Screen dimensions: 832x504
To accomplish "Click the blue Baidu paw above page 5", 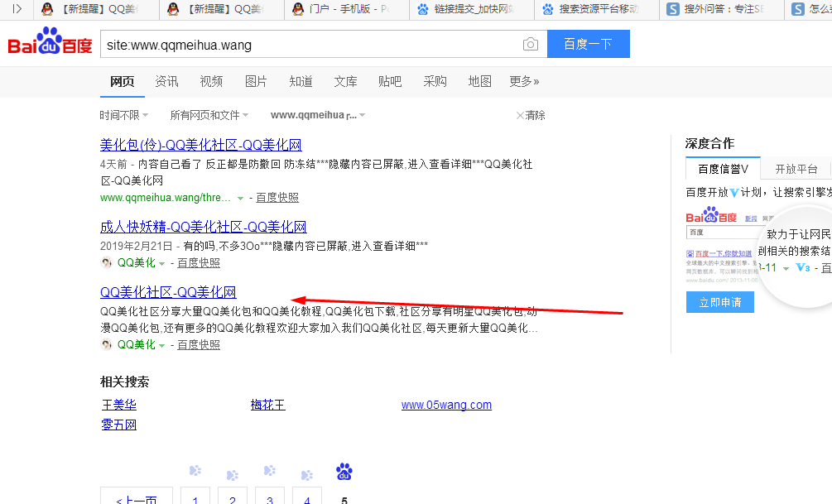I will pyautogui.click(x=344, y=472).
